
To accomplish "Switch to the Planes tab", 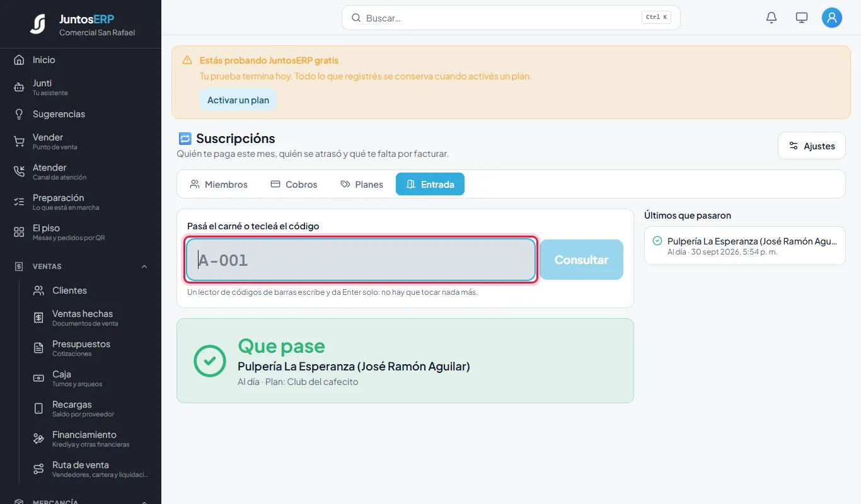I will [362, 185].
